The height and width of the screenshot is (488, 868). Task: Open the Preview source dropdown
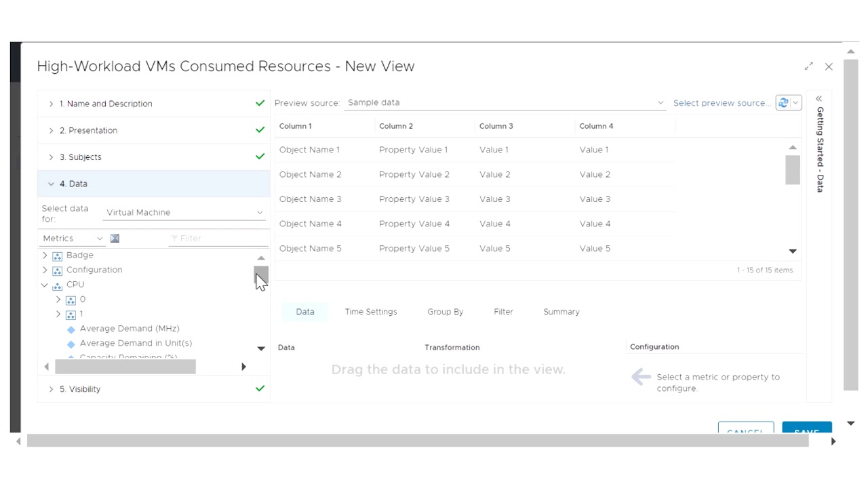pyautogui.click(x=505, y=103)
